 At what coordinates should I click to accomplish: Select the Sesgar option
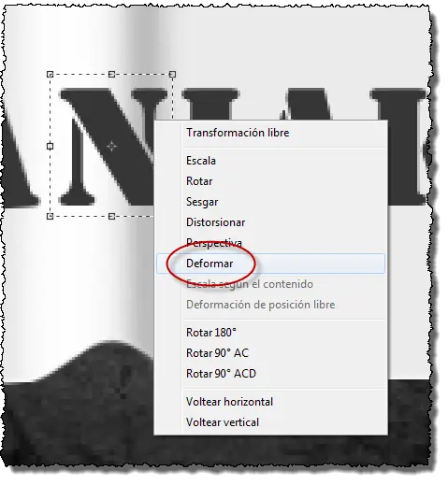point(270,202)
